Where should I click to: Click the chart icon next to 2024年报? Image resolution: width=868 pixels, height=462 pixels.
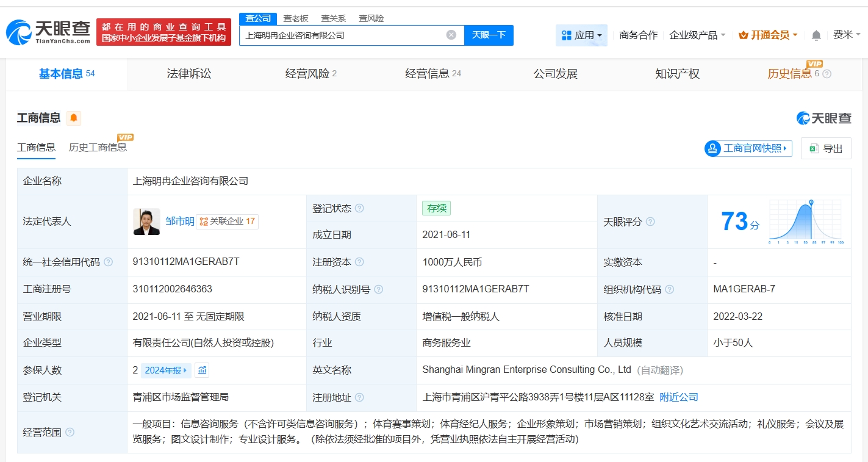click(x=203, y=370)
